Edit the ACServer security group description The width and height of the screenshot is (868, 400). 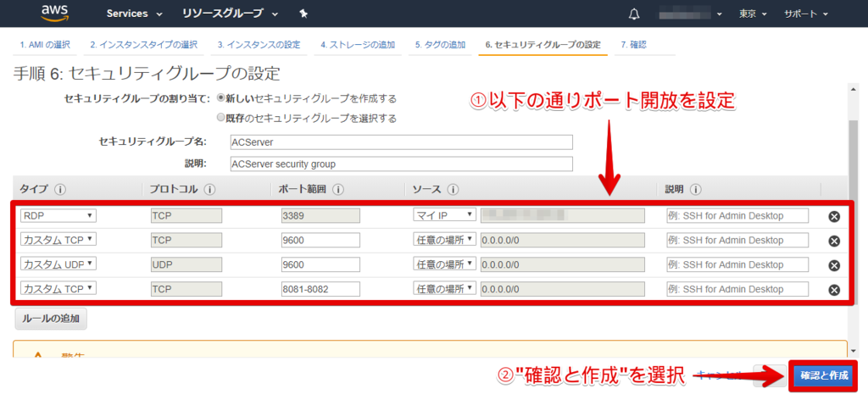(x=401, y=164)
